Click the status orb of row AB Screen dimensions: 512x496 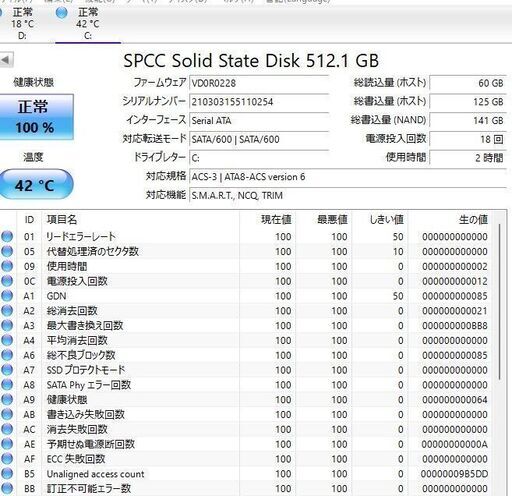point(7,414)
